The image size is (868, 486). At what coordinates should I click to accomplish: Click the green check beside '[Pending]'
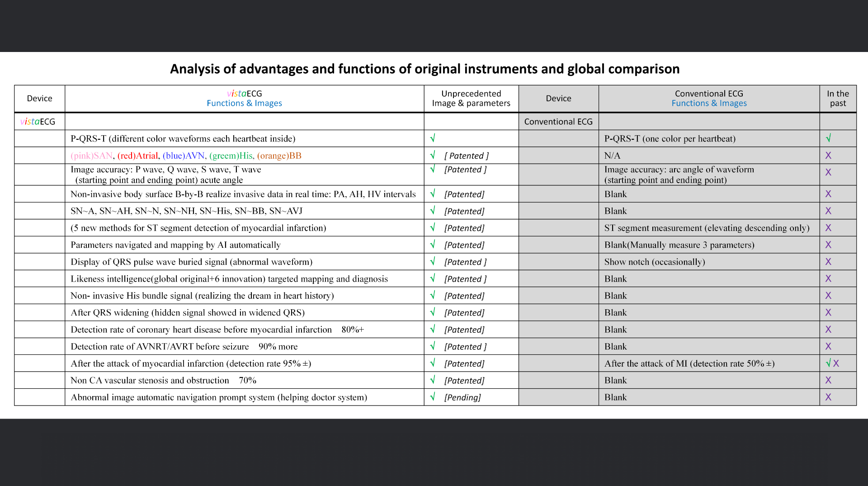click(x=433, y=397)
